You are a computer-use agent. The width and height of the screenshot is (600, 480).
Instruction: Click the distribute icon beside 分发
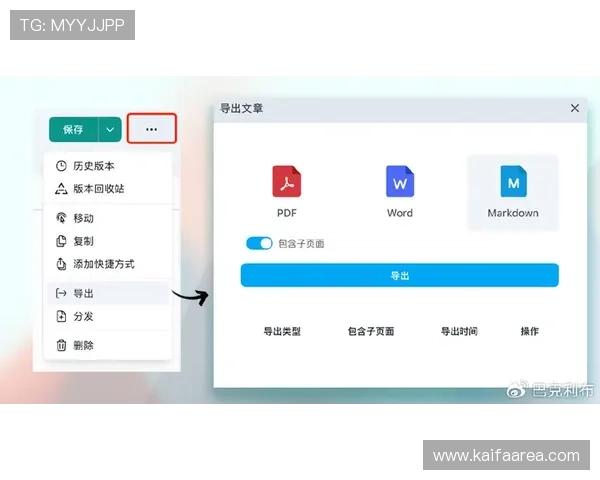point(61,316)
